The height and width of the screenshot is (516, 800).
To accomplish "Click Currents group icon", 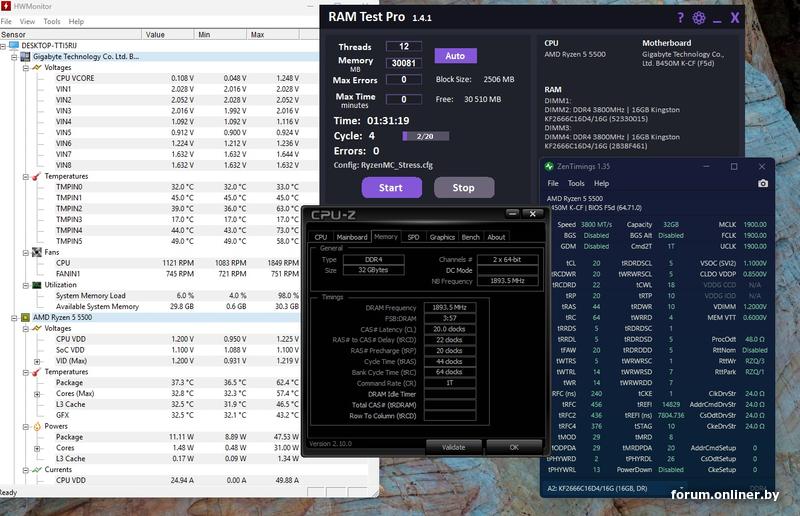I will click(x=37, y=470).
